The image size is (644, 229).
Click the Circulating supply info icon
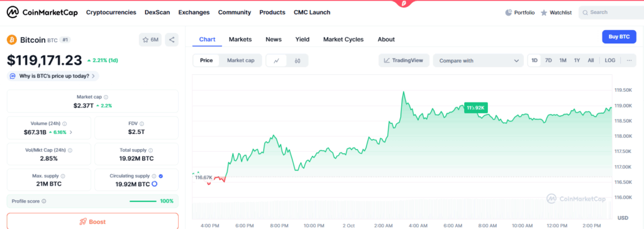tap(154, 176)
